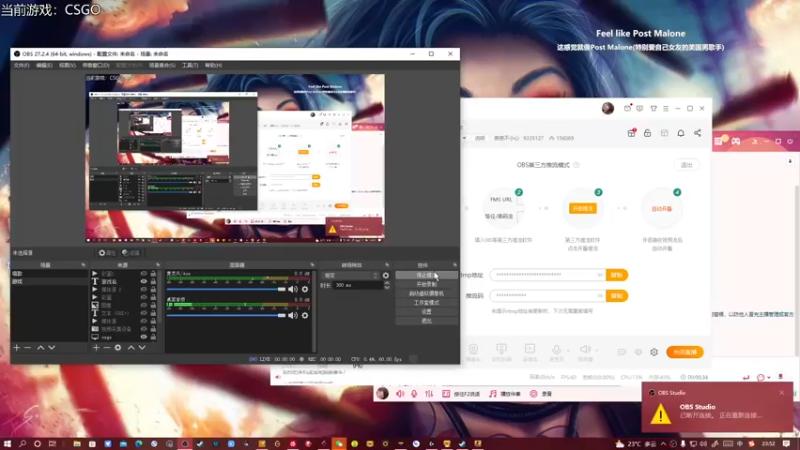
Task: Open settings gear beside 关闭直播 button
Action: (x=654, y=352)
